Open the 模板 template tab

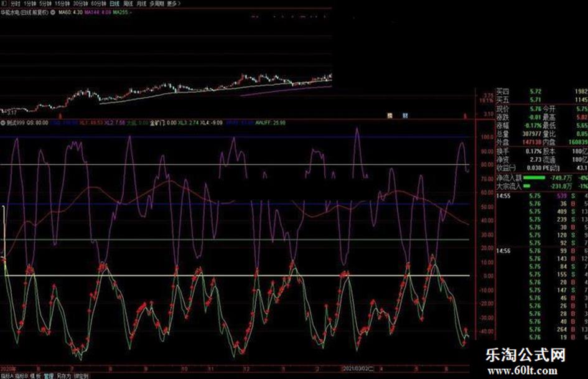(x=35, y=376)
